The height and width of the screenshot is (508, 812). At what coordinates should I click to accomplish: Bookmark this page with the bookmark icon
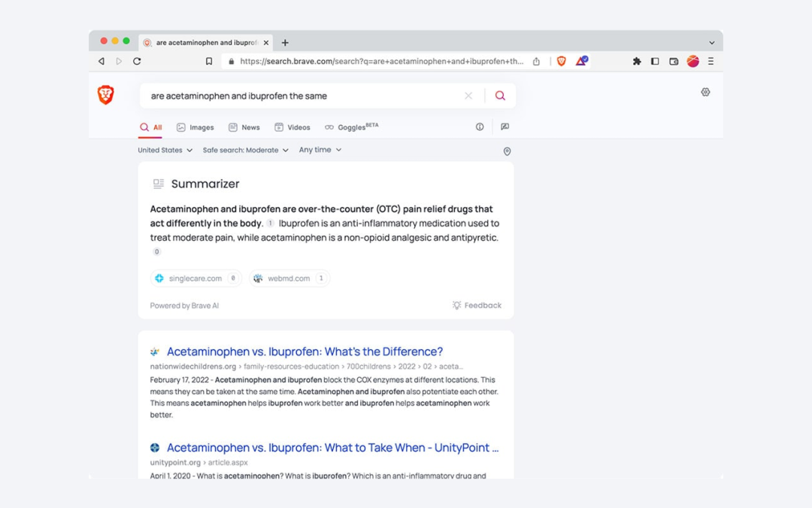209,61
